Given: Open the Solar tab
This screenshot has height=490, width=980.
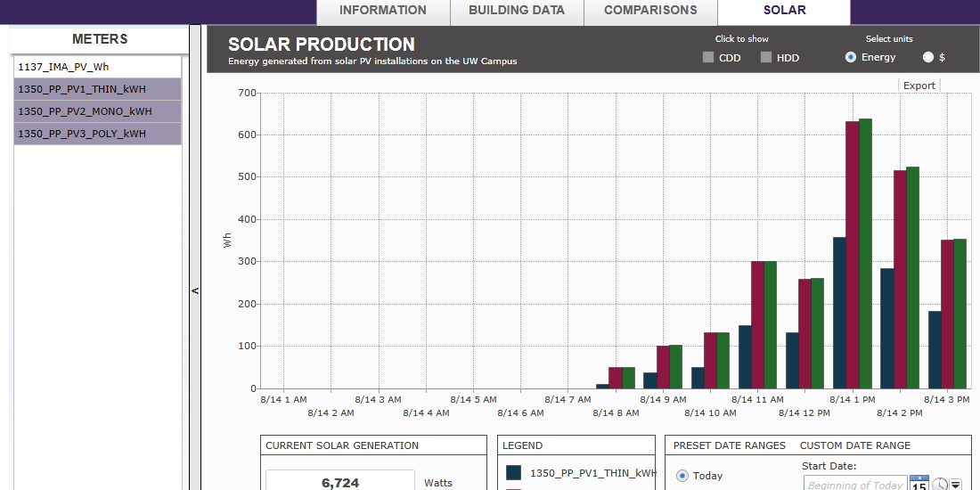Looking at the screenshot, I should (784, 11).
